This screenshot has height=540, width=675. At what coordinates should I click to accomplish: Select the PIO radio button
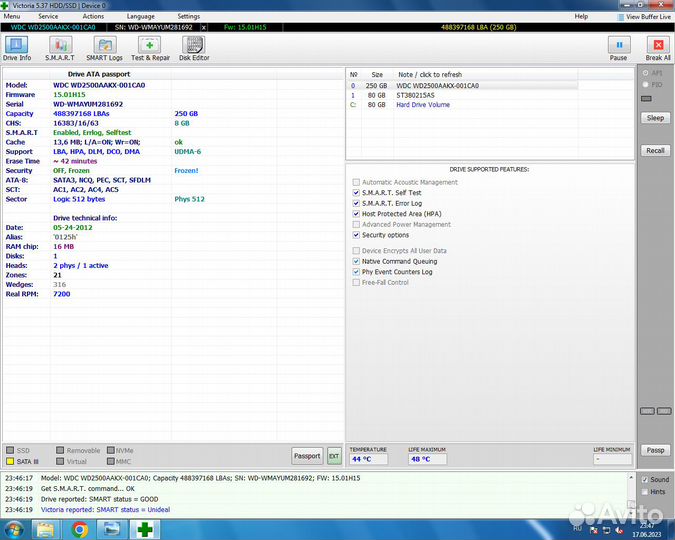pos(645,84)
